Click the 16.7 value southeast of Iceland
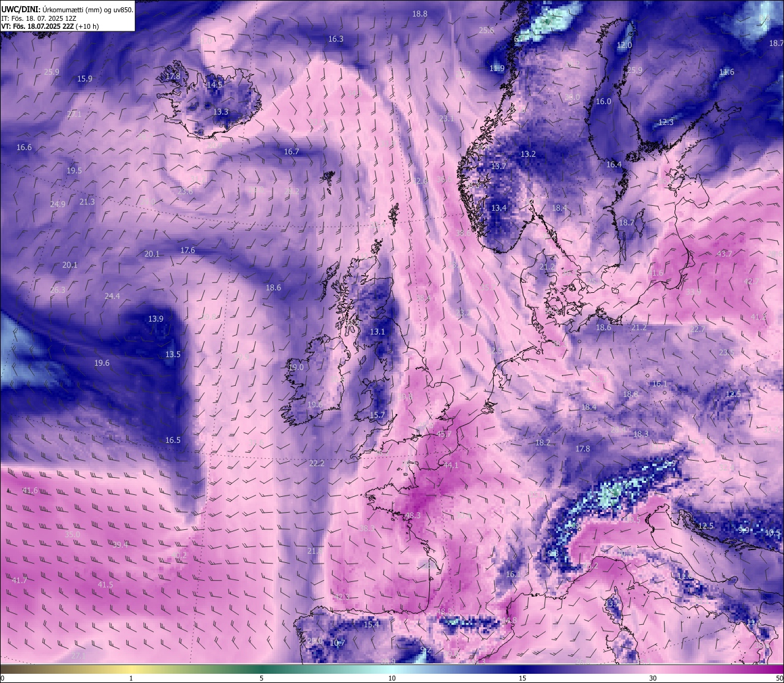 (x=292, y=152)
